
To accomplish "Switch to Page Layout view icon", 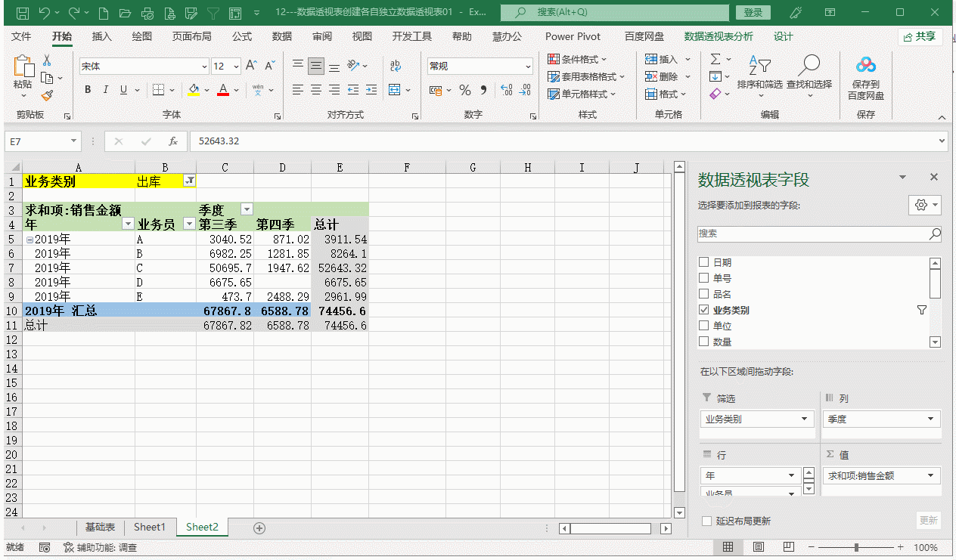I will pyautogui.click(x=758, y=547).
